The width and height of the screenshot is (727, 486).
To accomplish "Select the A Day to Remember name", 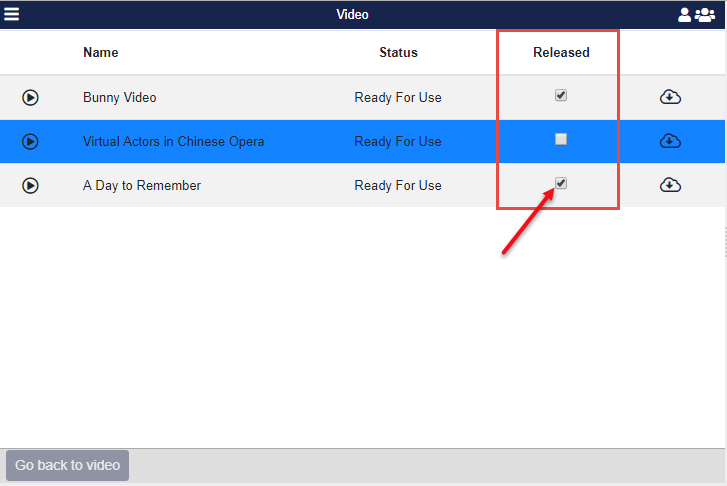I will point(141,186).
